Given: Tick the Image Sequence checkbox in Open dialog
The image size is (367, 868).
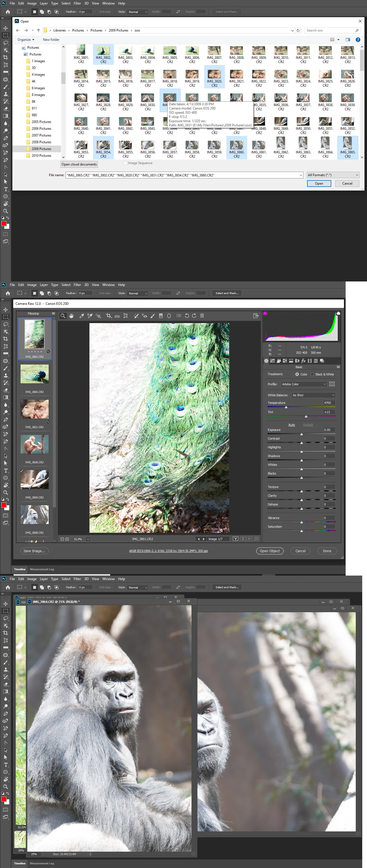Looking at the screenshot, I should 125,163.
